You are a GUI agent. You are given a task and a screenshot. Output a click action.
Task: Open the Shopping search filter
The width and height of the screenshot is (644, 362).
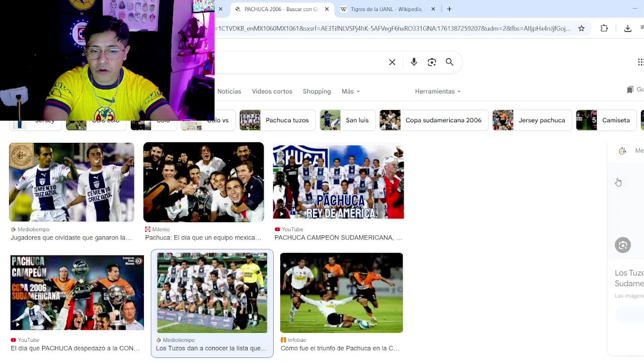(x=316, y=92)
